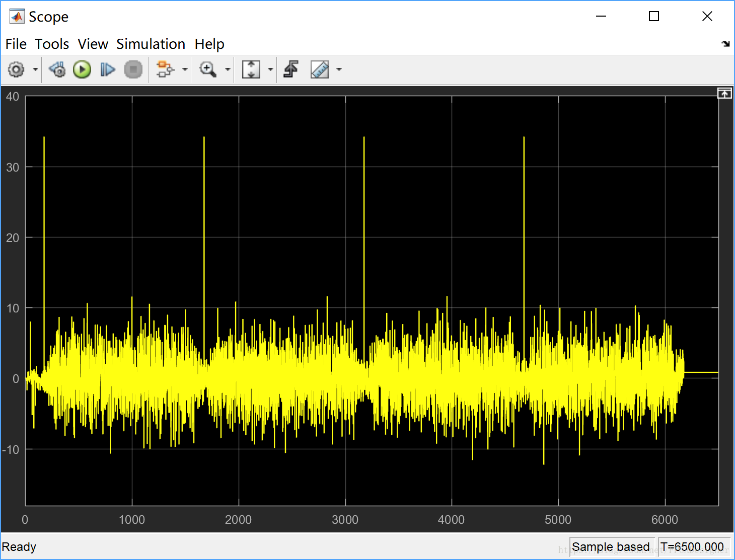
Task: Click the MATLAB logo in the title bar
Action: tap(17, 17)
